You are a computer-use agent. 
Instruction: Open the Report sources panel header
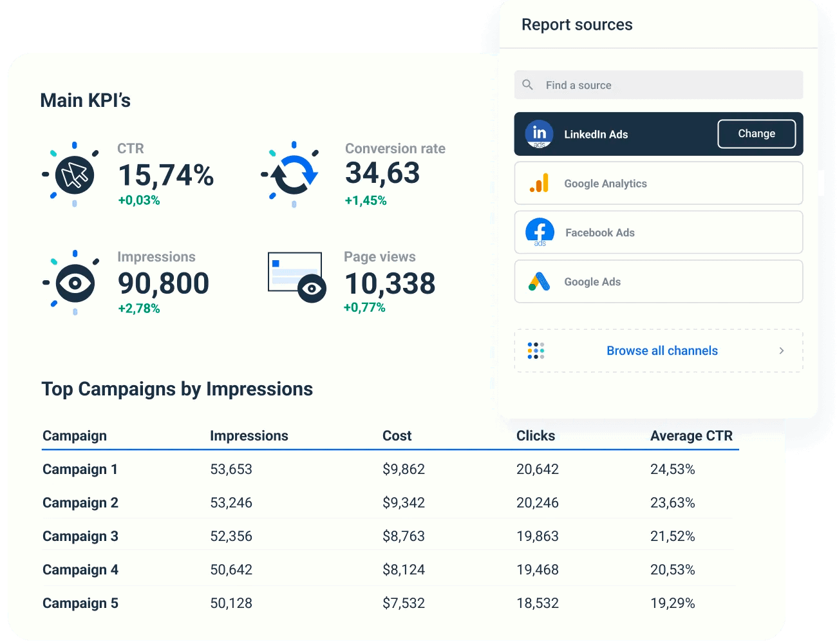[577, 24]
